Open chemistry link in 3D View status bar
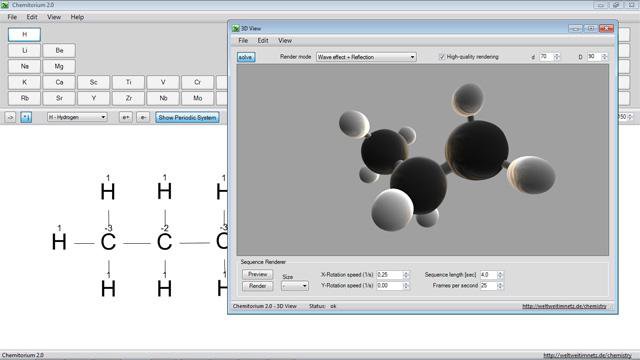The height and width of the screenshot is (360, 640). [564, 306]
